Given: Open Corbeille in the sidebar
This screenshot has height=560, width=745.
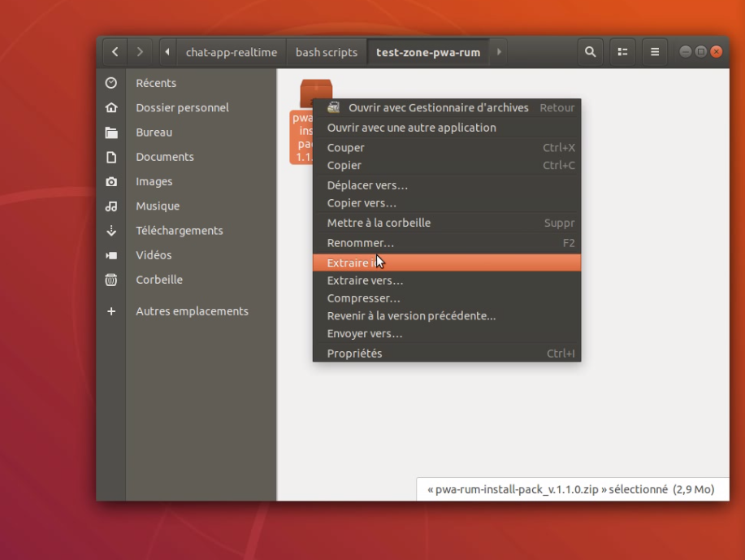Looking at the screenshot, I should click(x=158, y=280).
